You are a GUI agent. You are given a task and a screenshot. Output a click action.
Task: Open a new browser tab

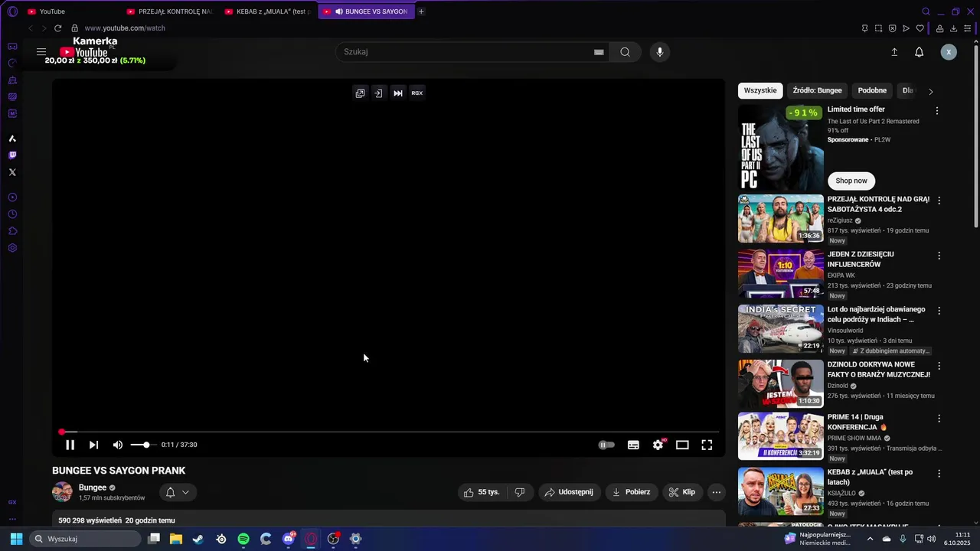pyautogui.click(x=421, y=11)
